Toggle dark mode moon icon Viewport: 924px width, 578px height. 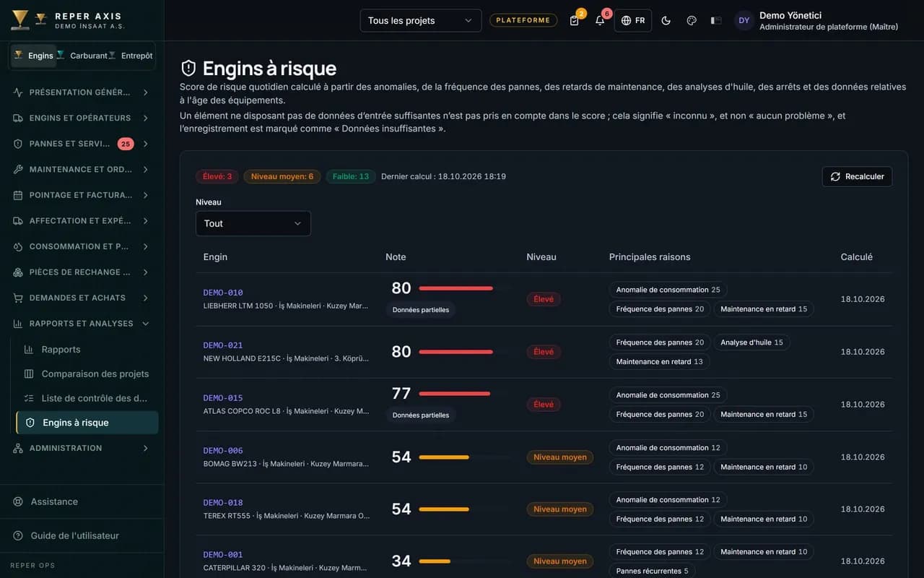tap(666, 20)
